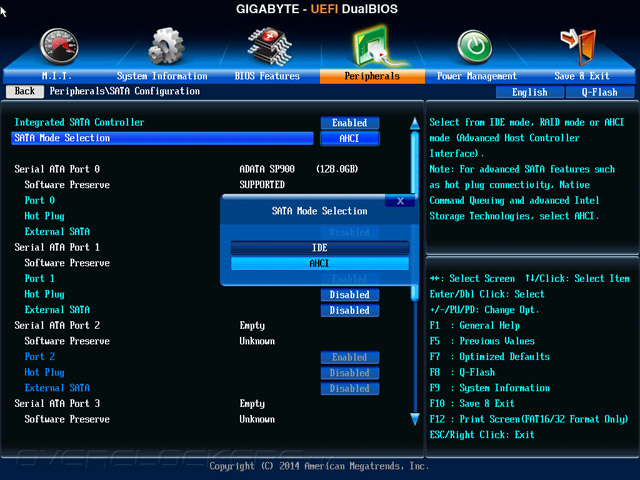This screenshot has height=480, width=640.
Task: Select External SATA label under Port 1
Action: [x=57, y=309]
